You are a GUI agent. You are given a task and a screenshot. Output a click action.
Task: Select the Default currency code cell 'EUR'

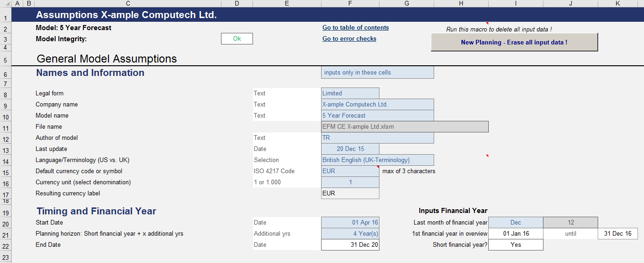350,171
